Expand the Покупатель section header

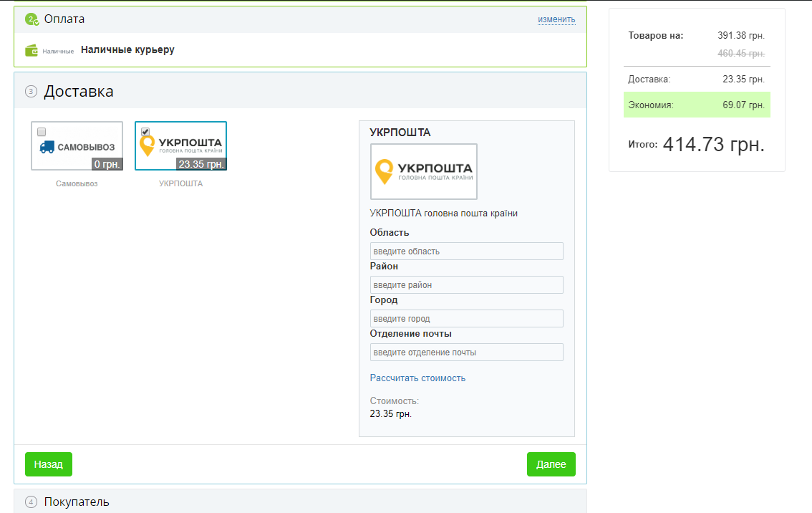click(x=77, y=502)
